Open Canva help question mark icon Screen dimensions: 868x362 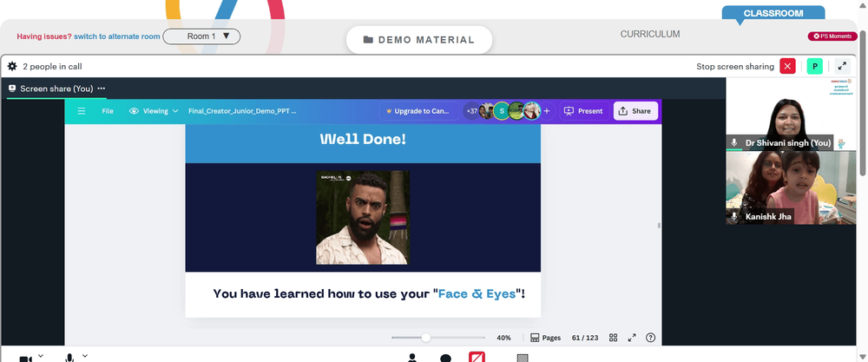point(650,338)
